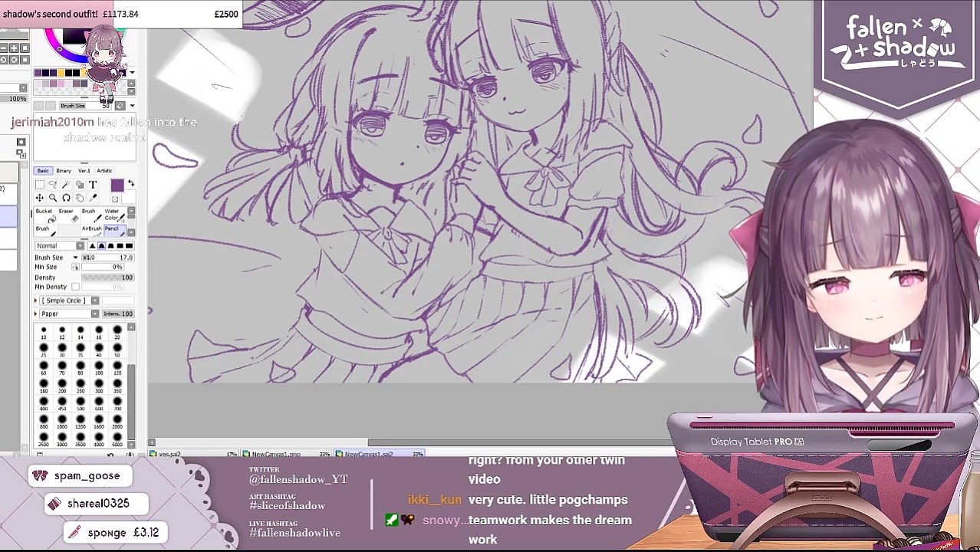Screen dimensions: 980x552
Task: Open the Paper texture dropdown
Action: (x=94, y=314)
